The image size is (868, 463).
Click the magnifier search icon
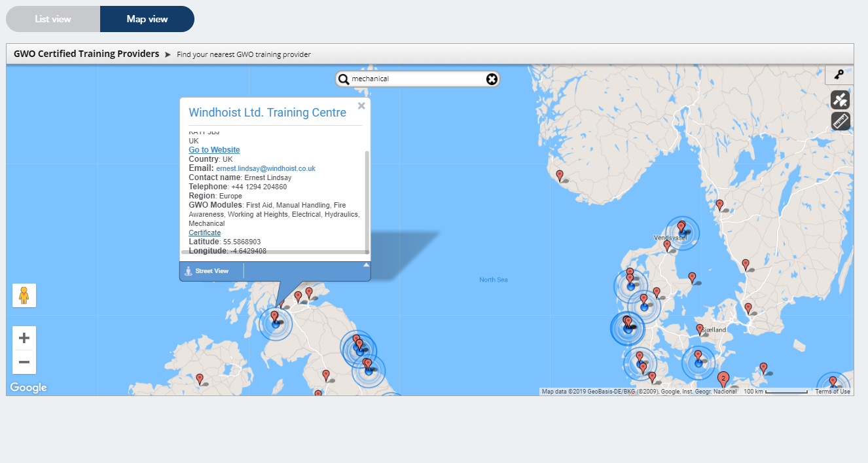tap(343, 79)
